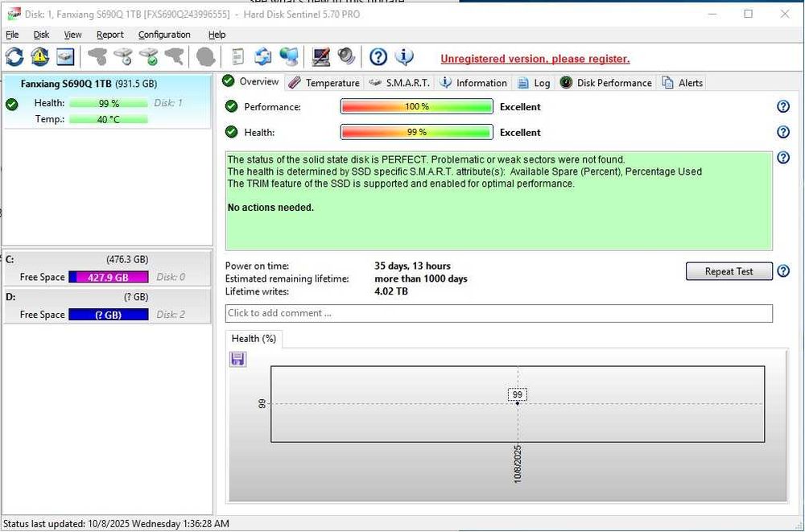Click the Unregistered version register link
The width and height of the screenshot is (805, 532).
tap(535, 59)
